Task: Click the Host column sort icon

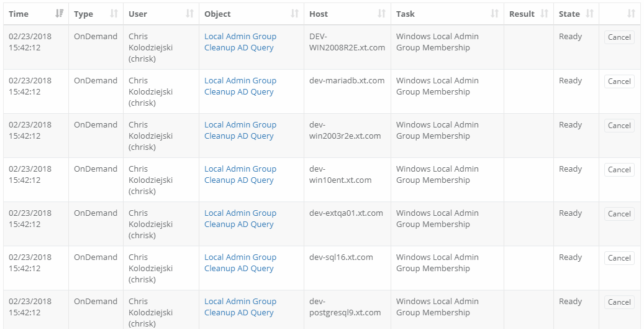Action: coord(381,14)
